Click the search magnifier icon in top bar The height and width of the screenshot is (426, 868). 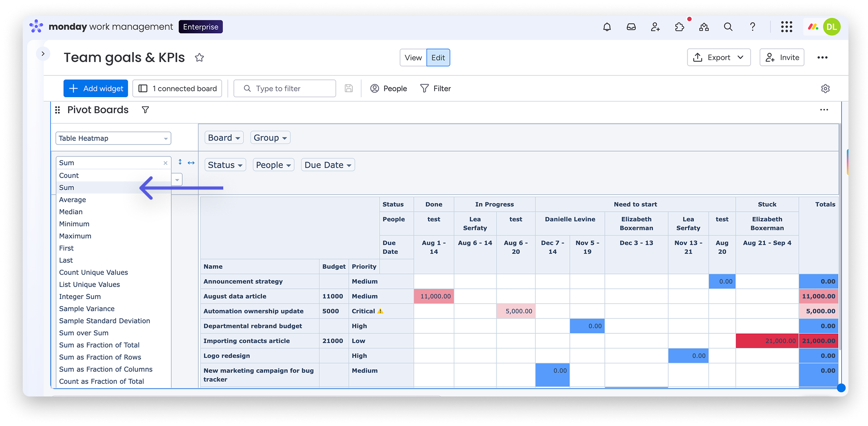click(x=728, y=27)
